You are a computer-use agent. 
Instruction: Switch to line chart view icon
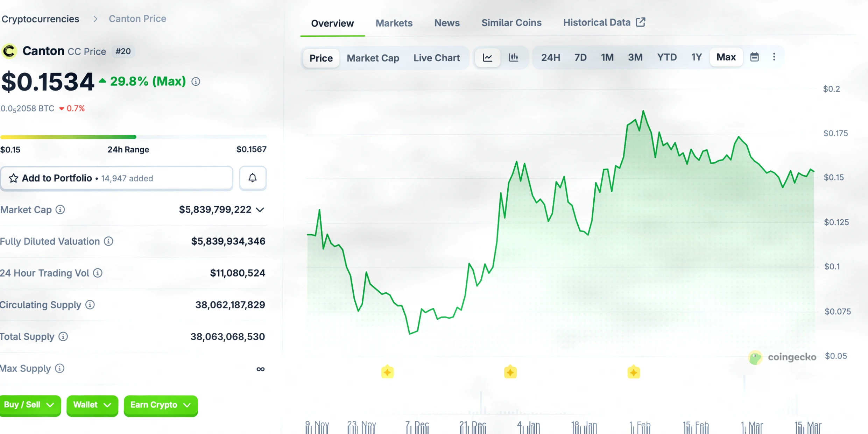(x=487, y=57)
